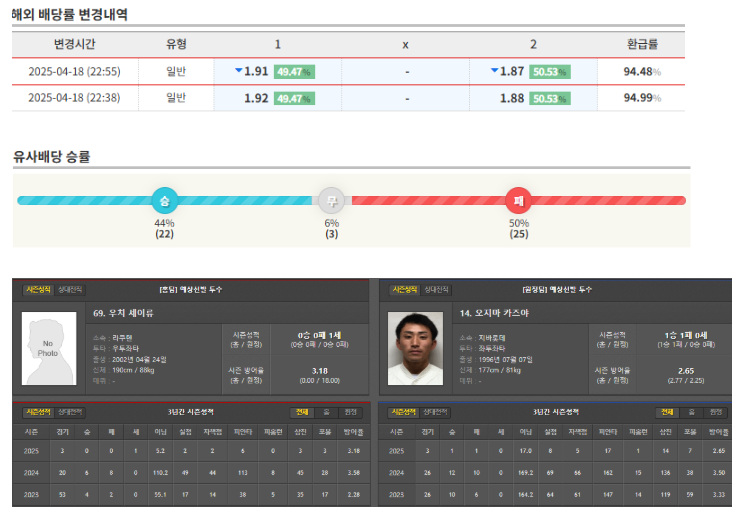
Task: Click the No Photo placeholder of 우치 세이류
Action: coord(49,348)
